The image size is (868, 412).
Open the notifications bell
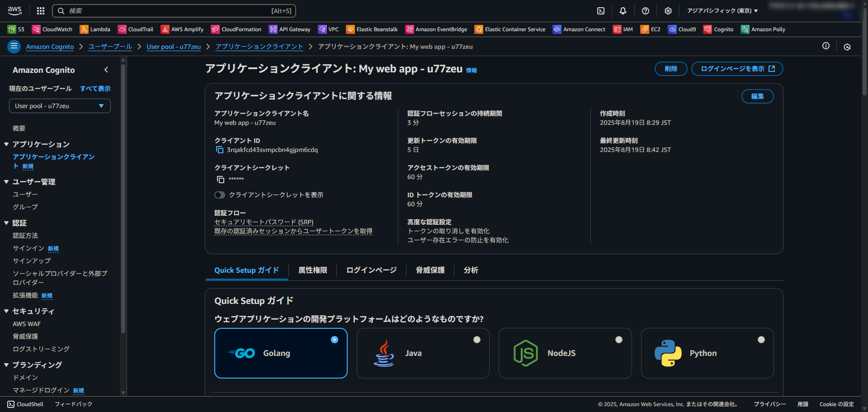(x=623, y=11)
